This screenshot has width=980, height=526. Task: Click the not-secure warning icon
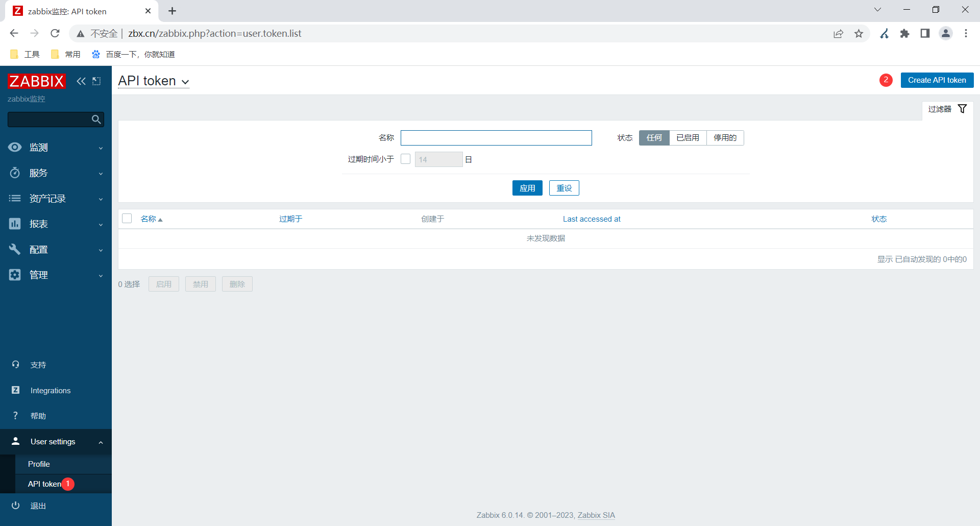pyautogui.click(x=81, y=34)
